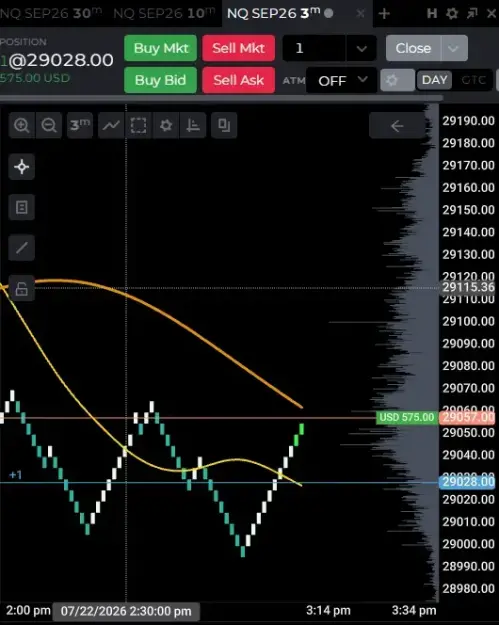Select the line drawing tool
Screen dimensions: 499x625
coord(22,248)
